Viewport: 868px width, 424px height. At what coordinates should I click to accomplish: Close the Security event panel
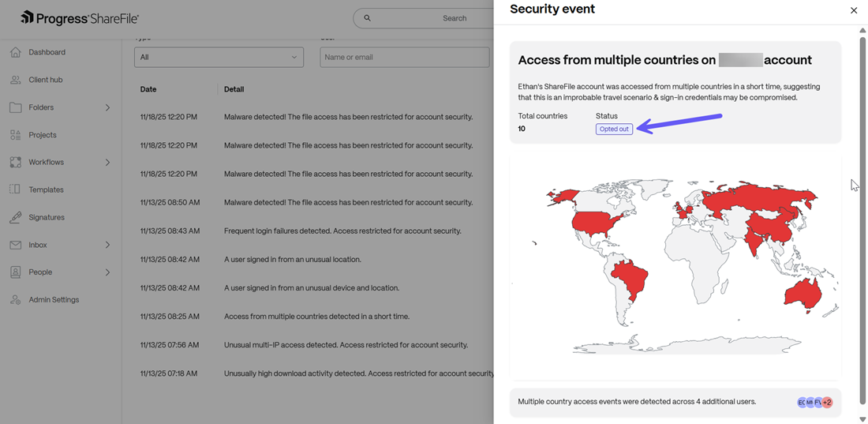854,10
